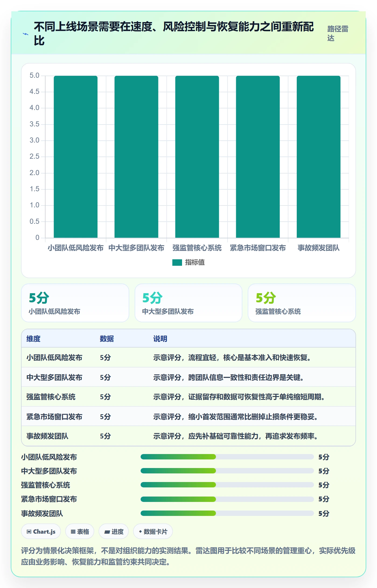Viewport: 377px width, 588px height.
Task: Click the 中大型多团队发布 cell in the table
Action: pyautogui.click(x=54, y=377)
